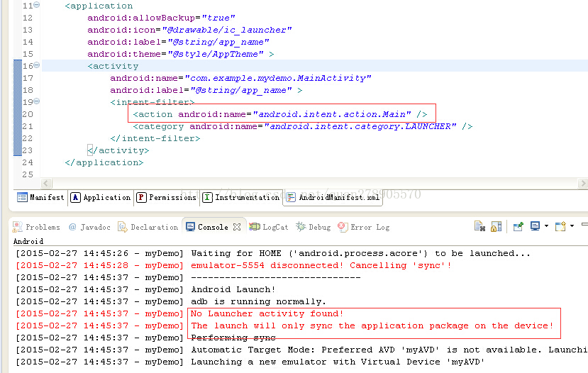Image resolution: width=588 pixels, height=373 pixels.
Task: Open the LogCat view
Action: (269, 227)
